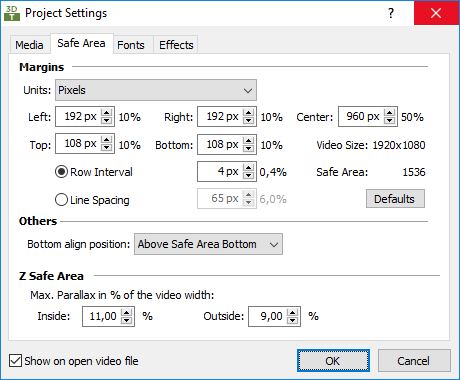Select the Line Spacing radio button

click(x=61, y=200)
